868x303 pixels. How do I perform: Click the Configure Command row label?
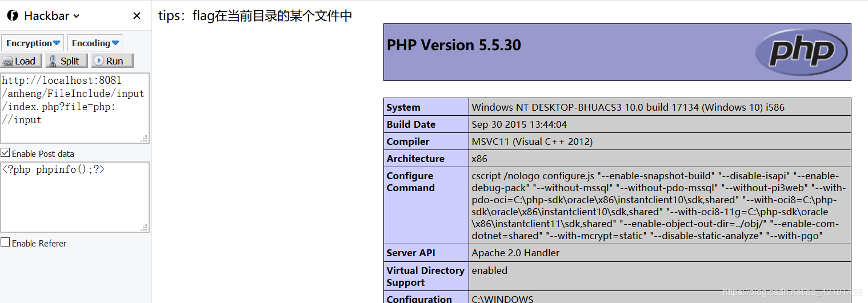click(x=410, y=181)
